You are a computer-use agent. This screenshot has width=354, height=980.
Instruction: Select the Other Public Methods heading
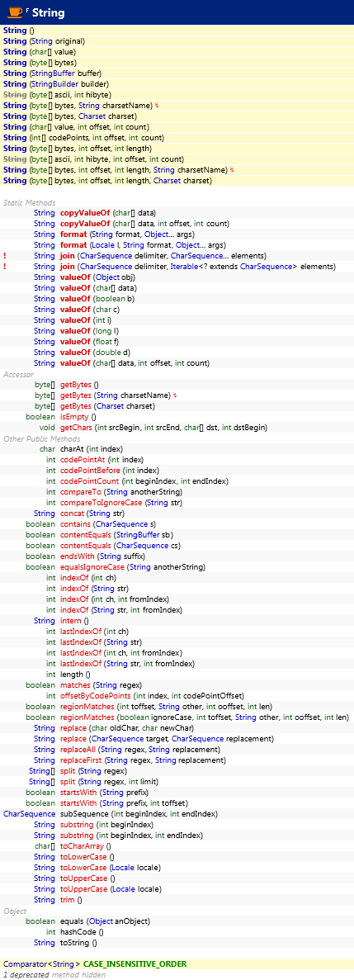(42, 438)
